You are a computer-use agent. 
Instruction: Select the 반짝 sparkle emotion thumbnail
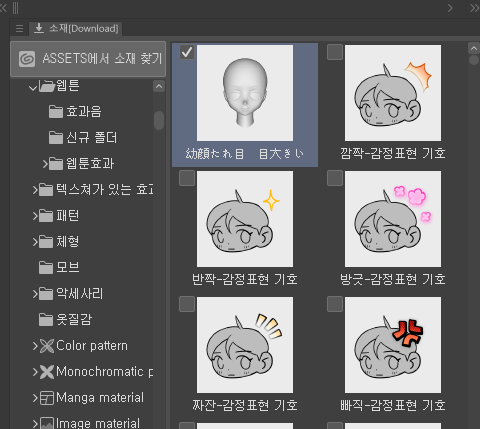[x=245, y=219]
